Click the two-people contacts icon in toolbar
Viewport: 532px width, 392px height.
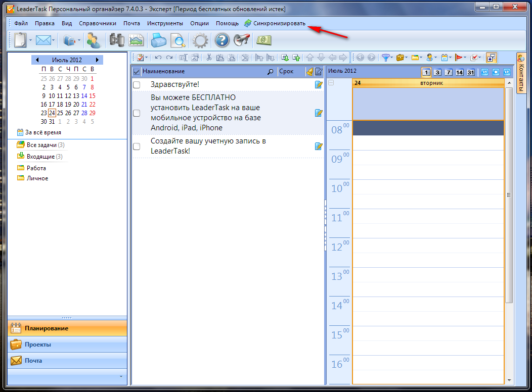(x=93, y=40)
